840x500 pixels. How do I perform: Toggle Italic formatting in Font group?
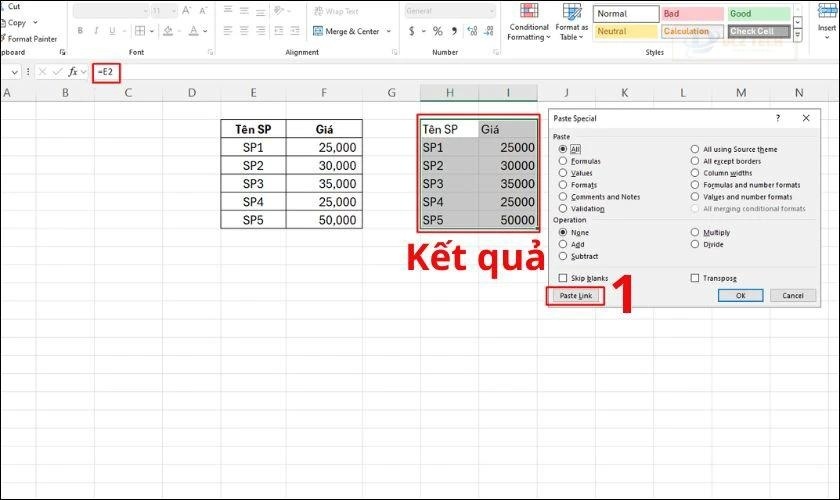coord(96,31)
